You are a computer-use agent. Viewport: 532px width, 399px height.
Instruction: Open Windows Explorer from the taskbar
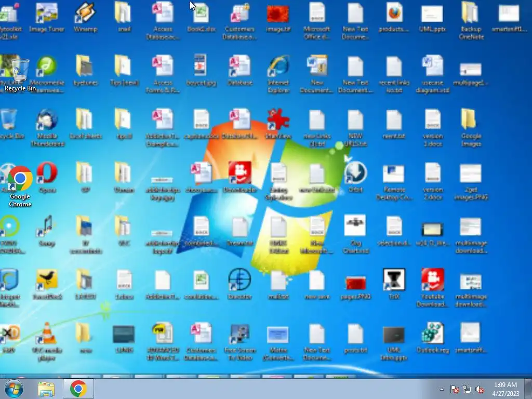46,389
